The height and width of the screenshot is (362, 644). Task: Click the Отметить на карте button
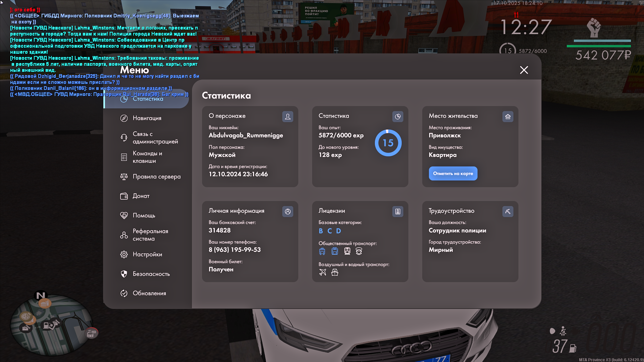click(x=453, y=173)
